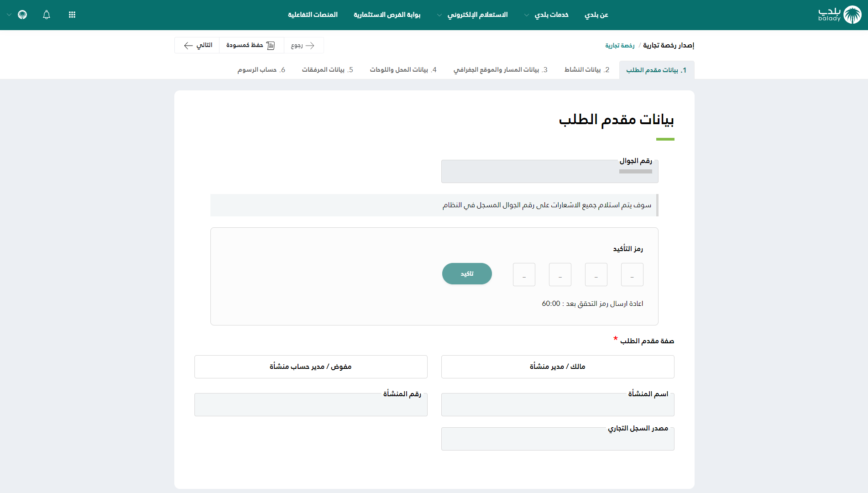Open the notifications bell icon

click(x=47, y=15)
